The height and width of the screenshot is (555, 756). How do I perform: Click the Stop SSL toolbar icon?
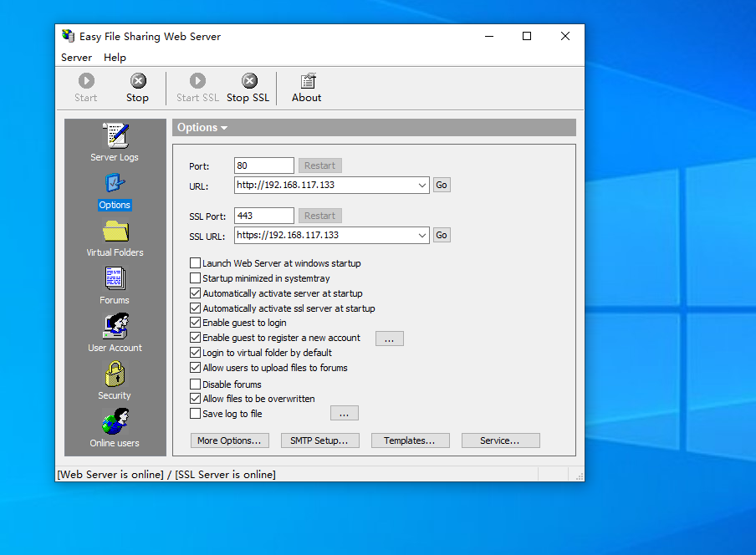pyautogui.click(x=248, y=87)
